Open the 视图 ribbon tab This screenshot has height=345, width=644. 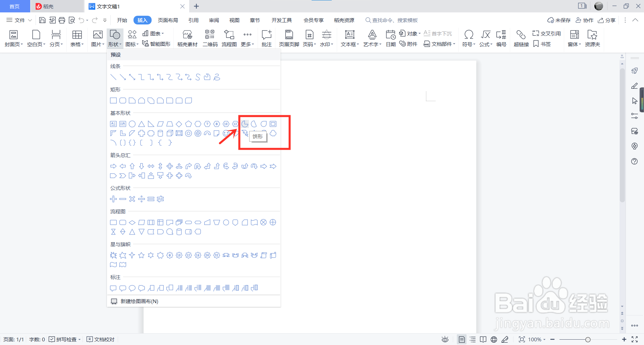(234, 20)
